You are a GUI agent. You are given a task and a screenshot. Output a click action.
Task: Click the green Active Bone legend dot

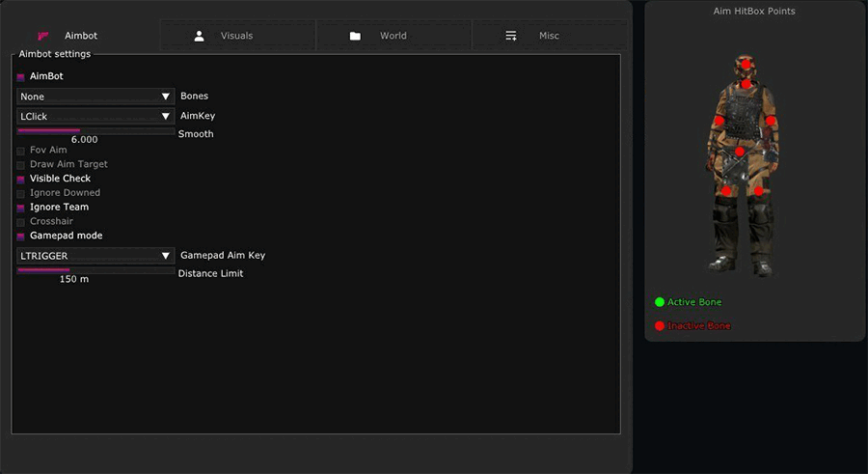(x=660, y=302)
